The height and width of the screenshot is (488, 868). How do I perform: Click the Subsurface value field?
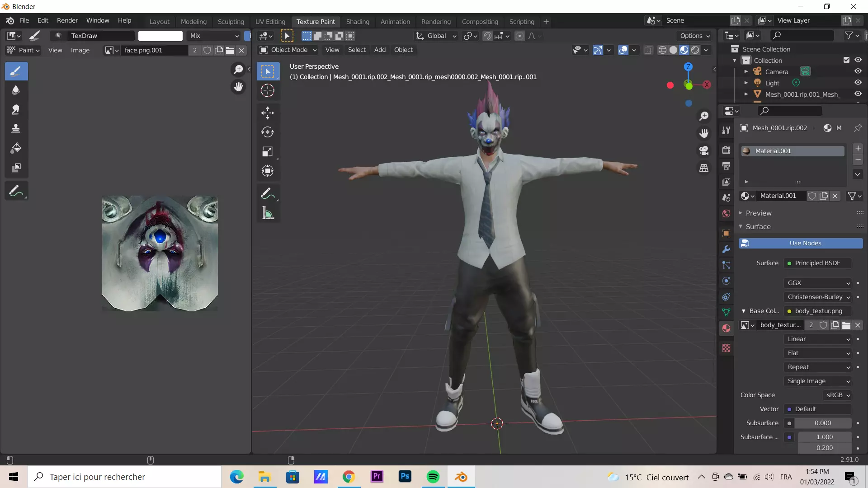click(x=822, y=423)
